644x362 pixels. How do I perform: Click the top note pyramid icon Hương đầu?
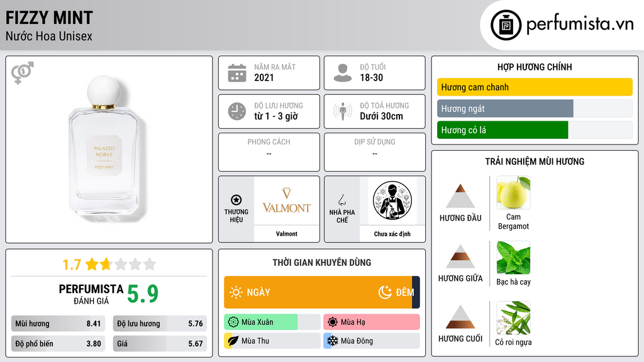click(x=460, y=196)
